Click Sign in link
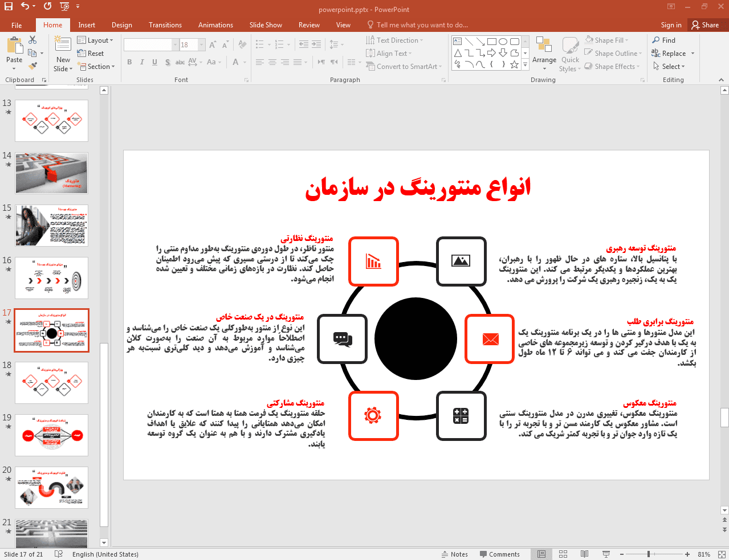Screen dimensions: 729x560 coord(671,25)
